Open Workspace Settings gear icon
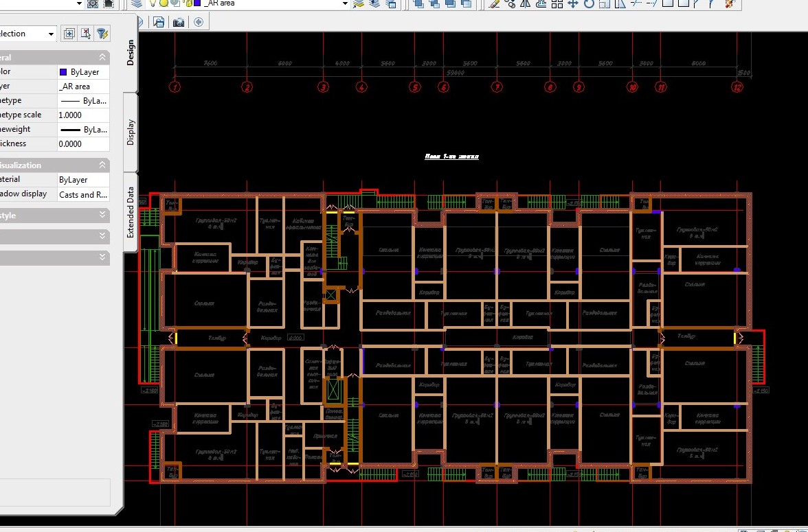The height and width of the screenshot is (532, 808). tap(93, 3)
